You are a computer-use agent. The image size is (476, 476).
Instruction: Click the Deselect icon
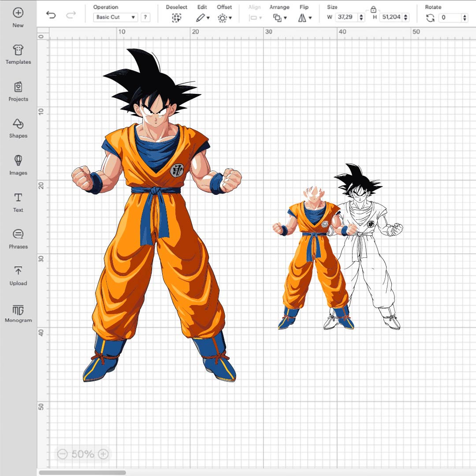coord(176,18)
